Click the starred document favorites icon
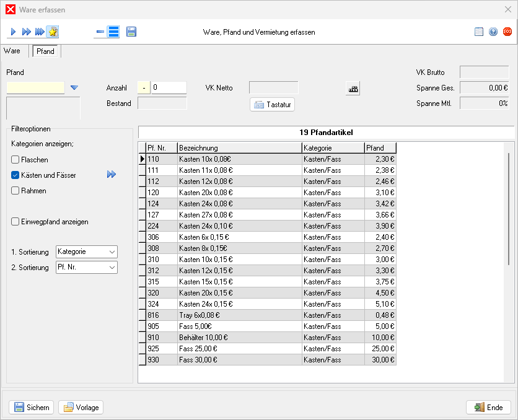 [53, 32]
